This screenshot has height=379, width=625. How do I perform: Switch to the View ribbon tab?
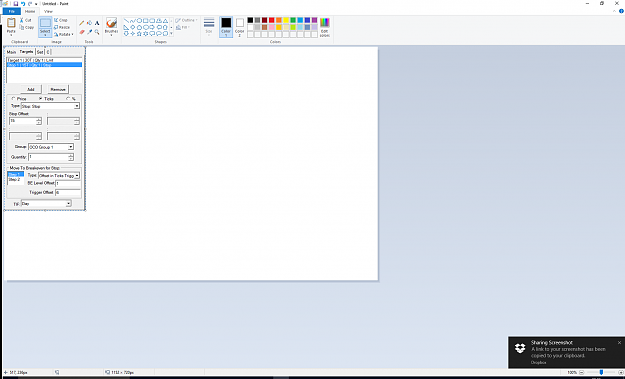[48, 11]
